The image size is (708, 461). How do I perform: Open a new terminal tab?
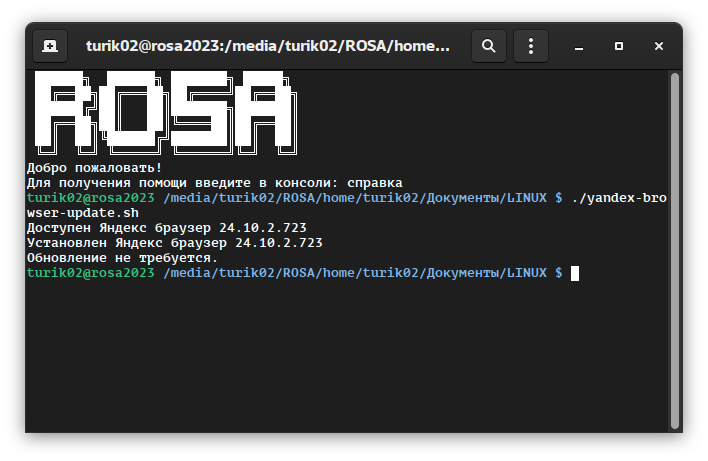point(50,46)
